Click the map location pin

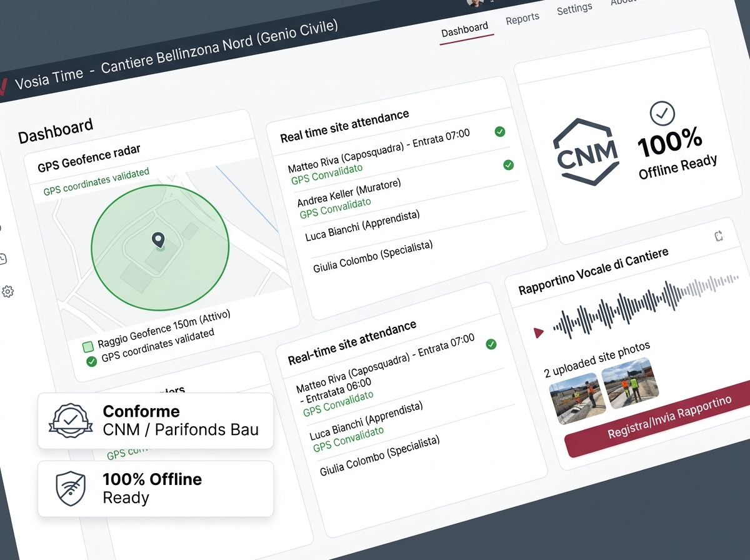coord(159,239)
